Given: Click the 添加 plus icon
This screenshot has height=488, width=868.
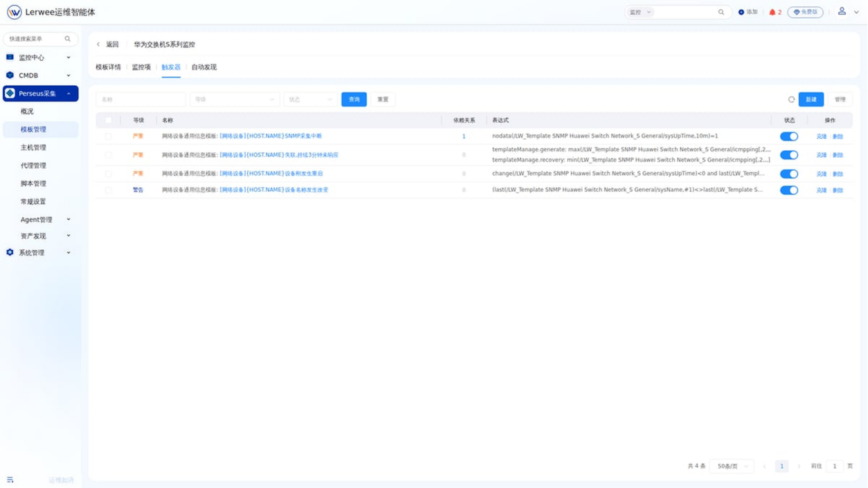Looking at the screenshot, I should click(741, 12).
